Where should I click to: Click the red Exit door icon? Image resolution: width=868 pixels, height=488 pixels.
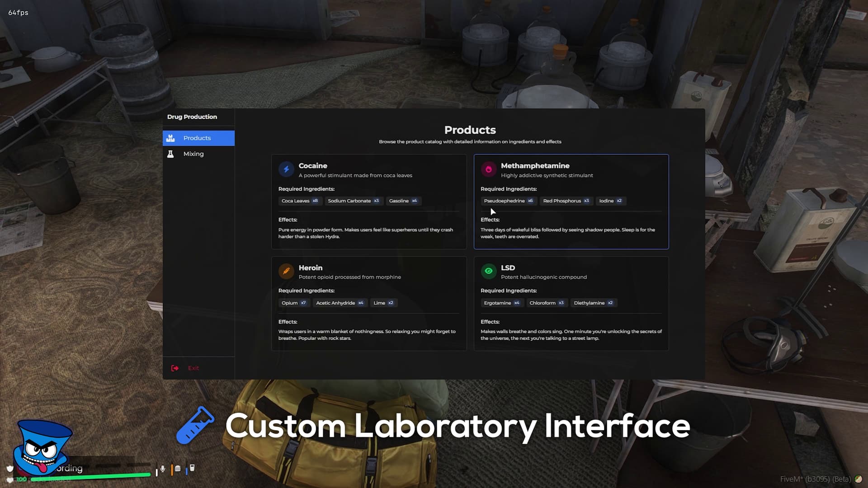point(175,368)
